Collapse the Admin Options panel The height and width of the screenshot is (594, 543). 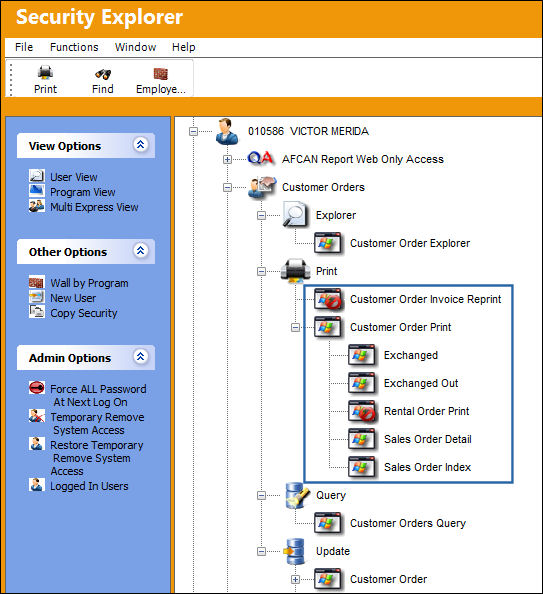[141, 357]
